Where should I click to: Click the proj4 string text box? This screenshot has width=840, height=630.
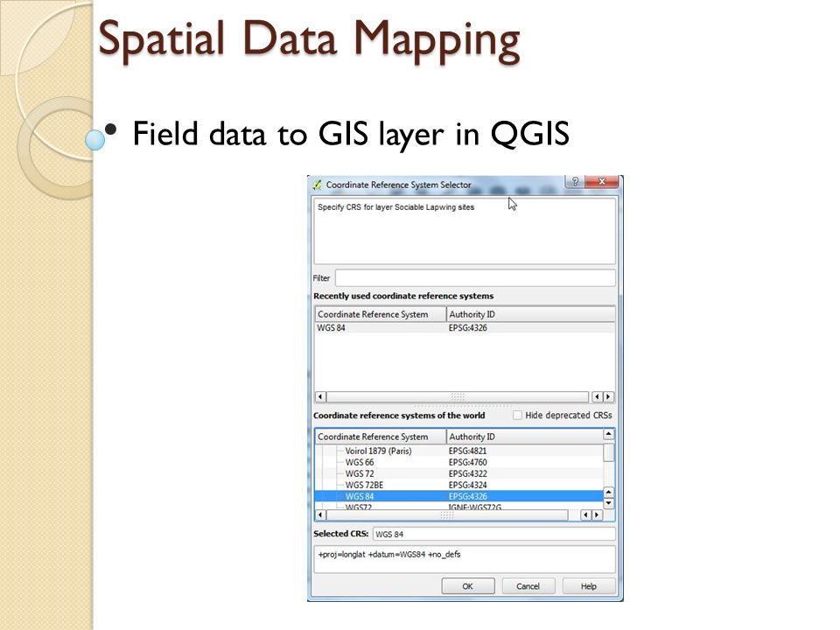coord(465,559)
